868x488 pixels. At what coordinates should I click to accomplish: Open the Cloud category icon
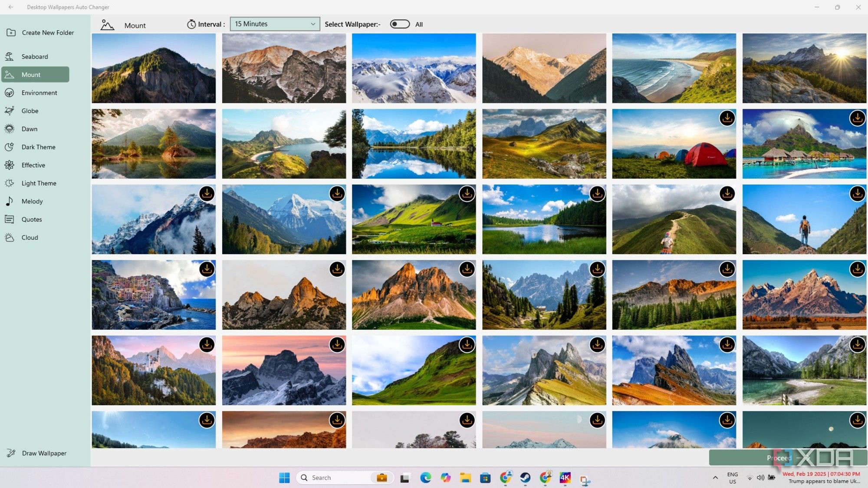(10, 238)
